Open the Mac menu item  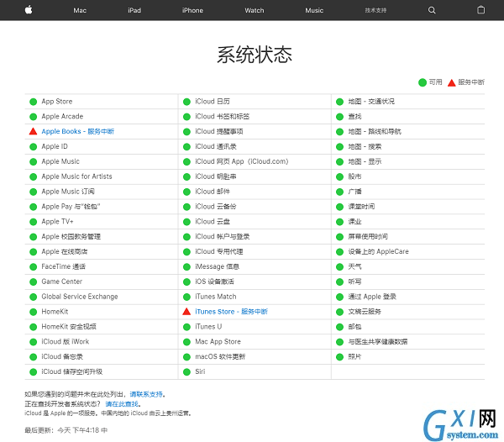pyautogui.click(x=80, y=10)
